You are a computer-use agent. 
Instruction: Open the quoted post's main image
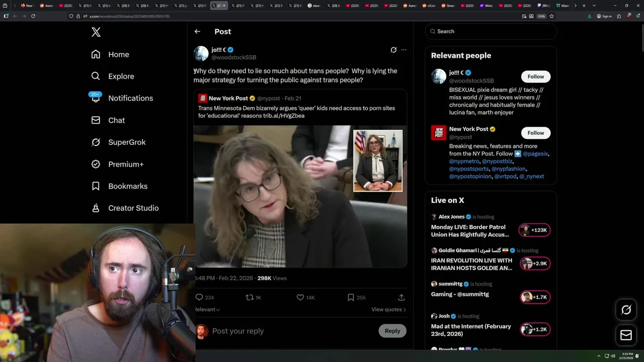(x=300, y=197)
